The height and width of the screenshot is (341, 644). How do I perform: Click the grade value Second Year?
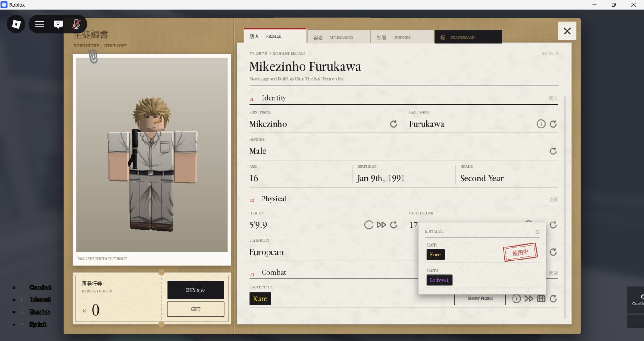click(x=482, y=178)
